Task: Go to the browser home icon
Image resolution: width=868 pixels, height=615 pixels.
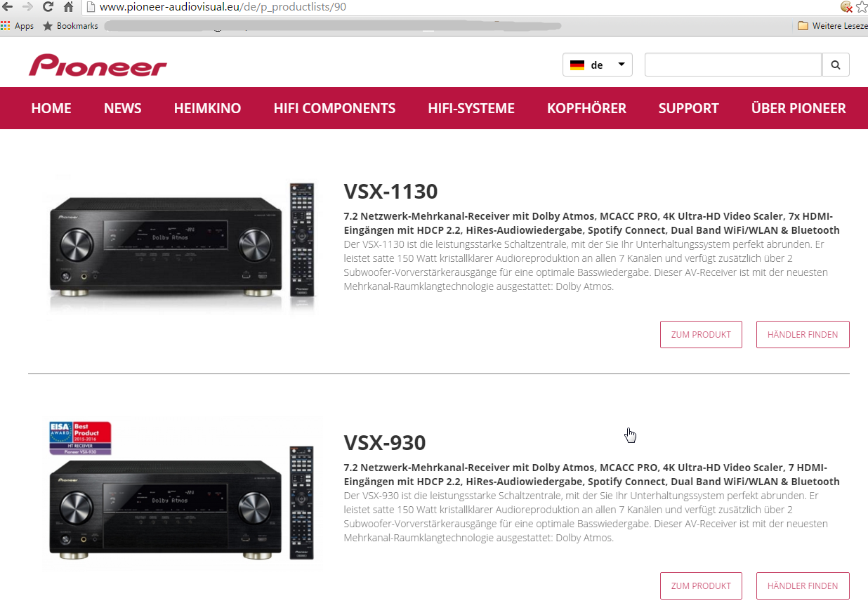Action: (68, 7)
